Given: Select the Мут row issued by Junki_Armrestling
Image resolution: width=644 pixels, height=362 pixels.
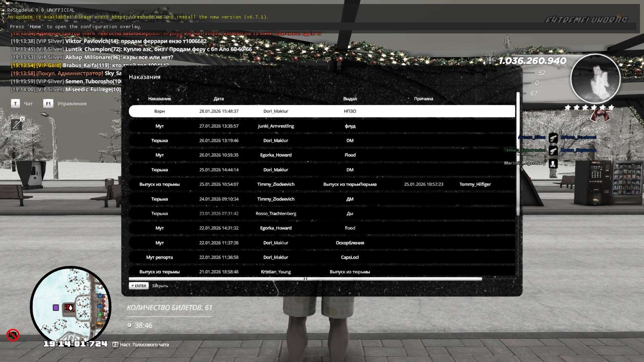Looking at the screenshot, I should [x=322, y=126].
